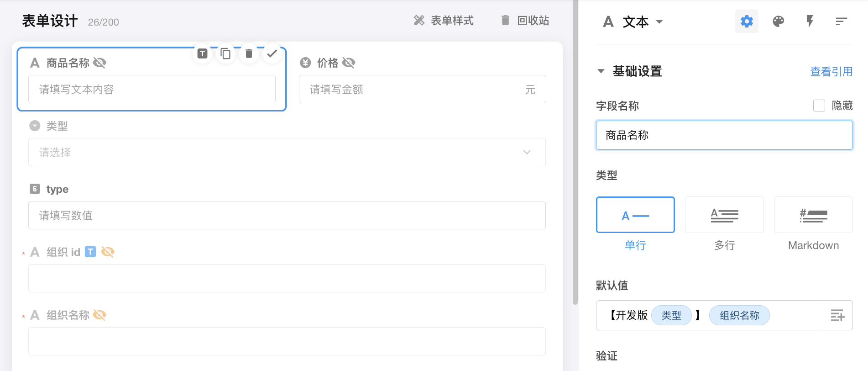The height and width of the screenshot is (371, 868).
Task: Select the gear settings tab
Action: click(747, 21)
